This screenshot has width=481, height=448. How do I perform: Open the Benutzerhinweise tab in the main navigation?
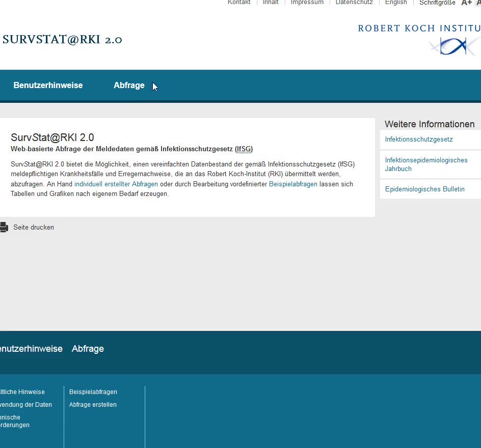click(x=48, y=85)
